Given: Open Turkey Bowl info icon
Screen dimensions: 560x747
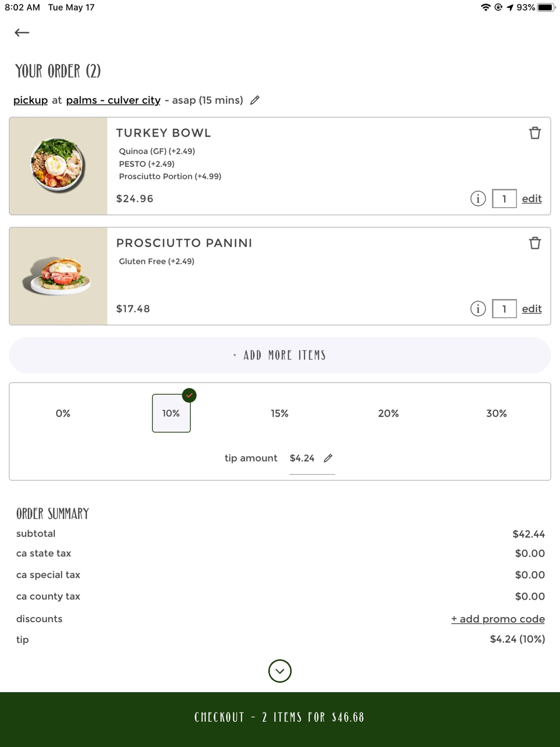Looking at the screenshot, I should coord(478,198).
